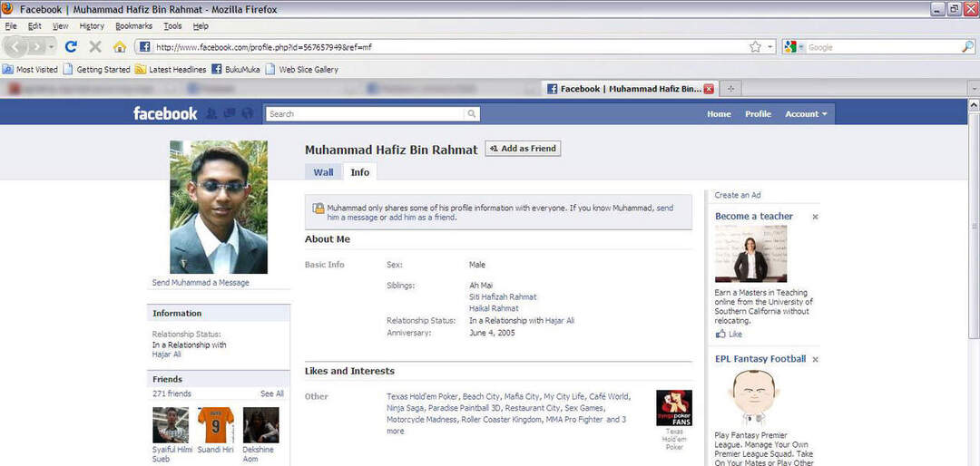Click the Add as Friend button
Image resolution: width=980 pixels, height=466 pixels.
pyautogui.click(x=523, y=149)
